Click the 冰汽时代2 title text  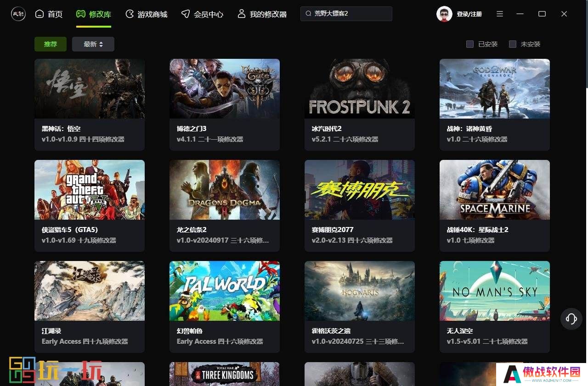point(327,129)
